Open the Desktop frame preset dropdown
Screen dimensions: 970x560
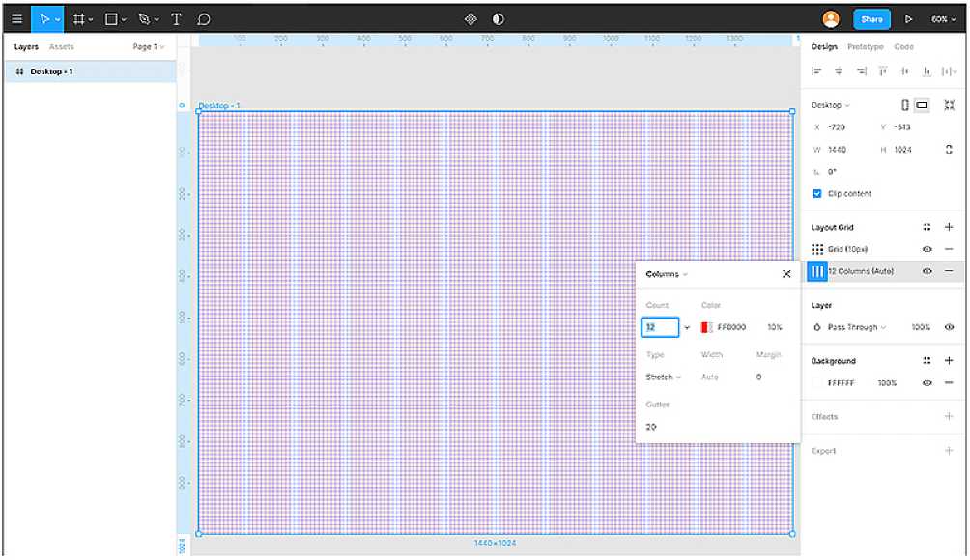pos(830,105)
